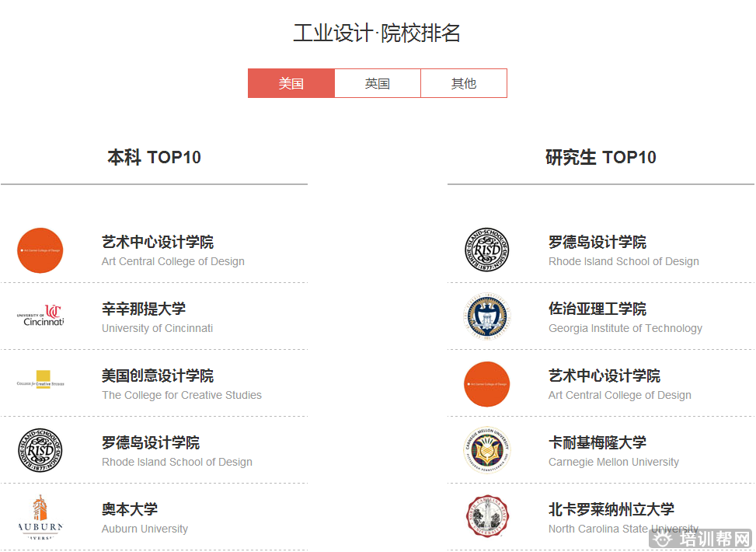Click the 研究生 TOP10 heading
Image resolution: width=756 pixels, height=552 pixels.
click(x=601, y=157)
